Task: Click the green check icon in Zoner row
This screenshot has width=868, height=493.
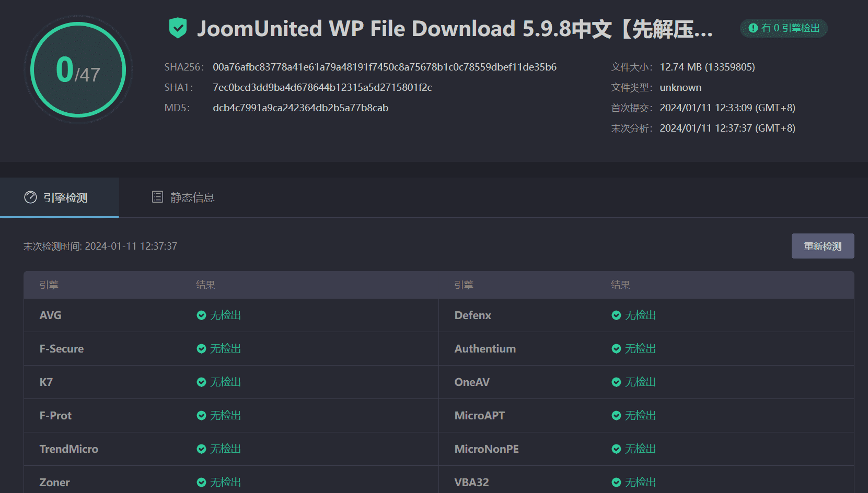Action: point(201,483)
